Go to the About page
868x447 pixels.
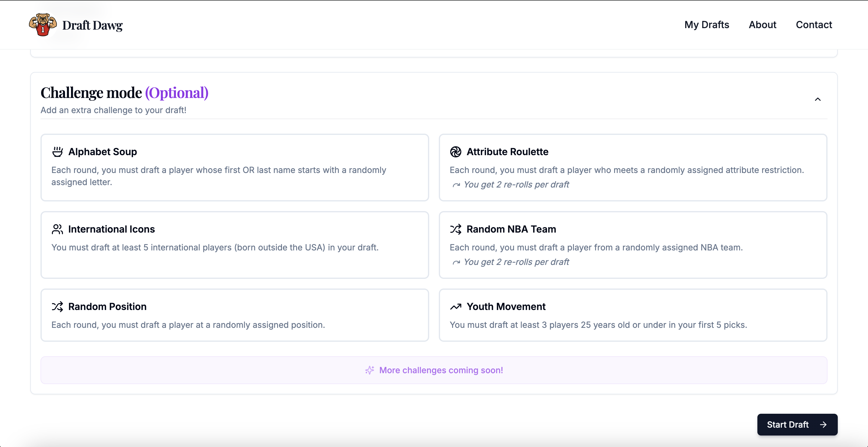[x=762, y=24]
